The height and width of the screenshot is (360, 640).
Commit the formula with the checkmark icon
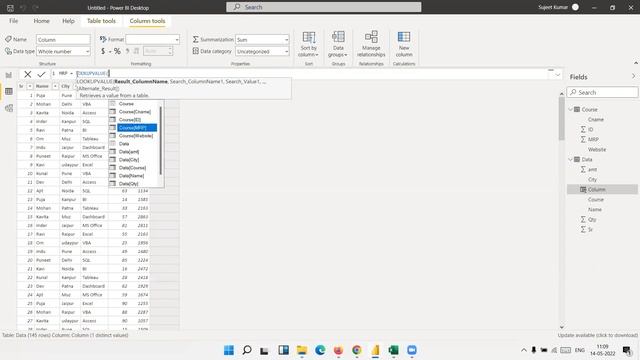(x=41, y=74)
